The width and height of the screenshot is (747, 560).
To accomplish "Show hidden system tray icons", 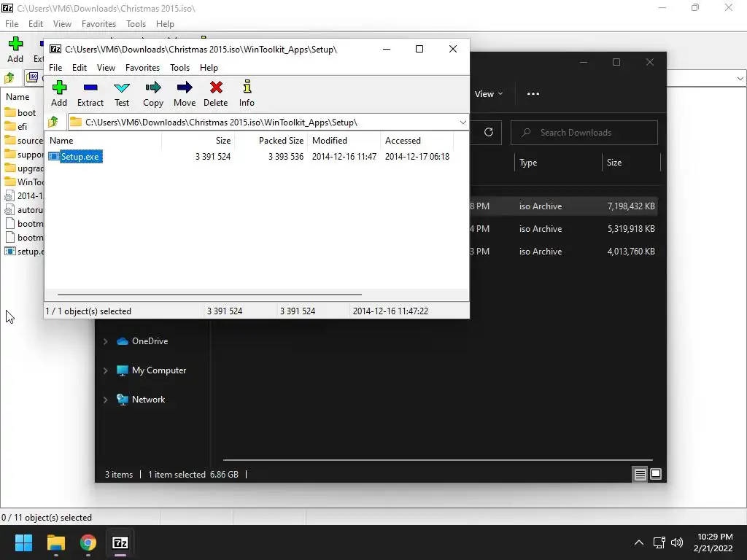I will tap(639, 542).
